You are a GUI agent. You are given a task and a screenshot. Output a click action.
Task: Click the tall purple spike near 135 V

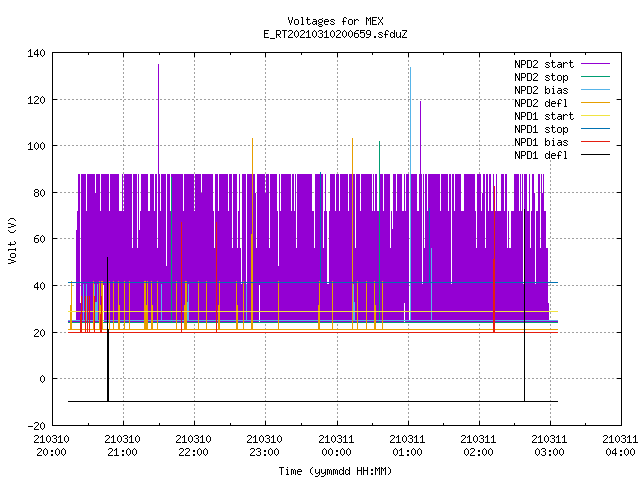[x=158, y=118]
